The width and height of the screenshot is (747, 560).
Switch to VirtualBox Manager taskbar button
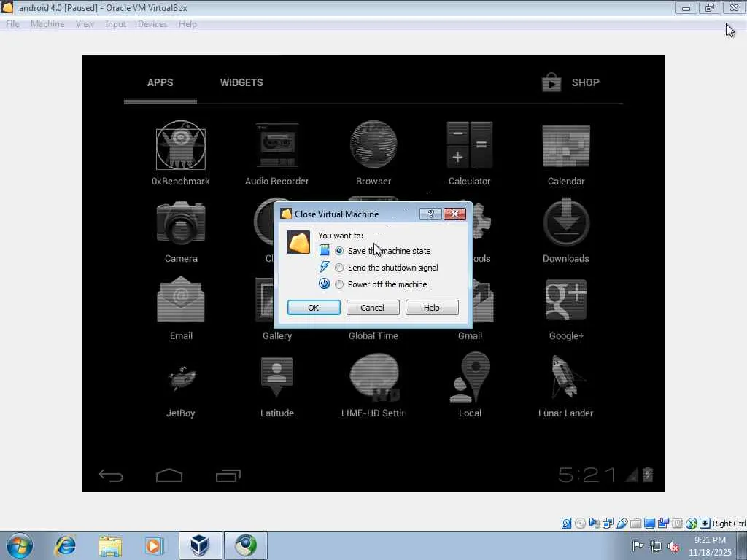tap(200, 545)
